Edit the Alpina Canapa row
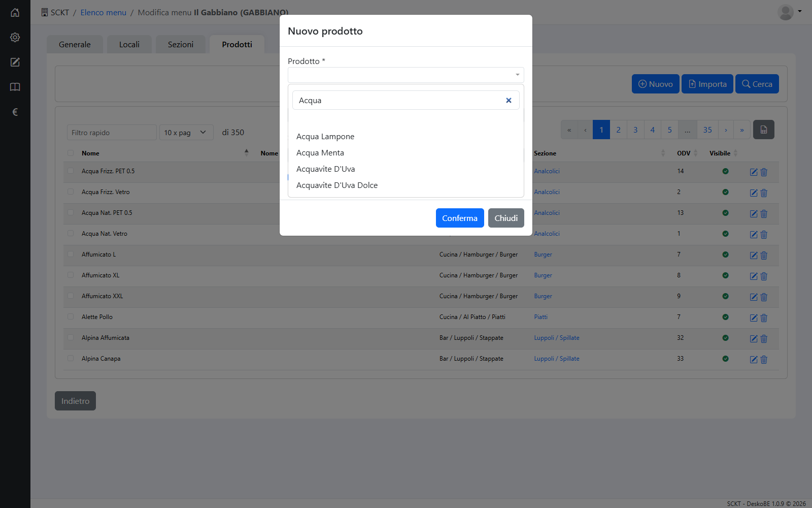 (754, 359)
